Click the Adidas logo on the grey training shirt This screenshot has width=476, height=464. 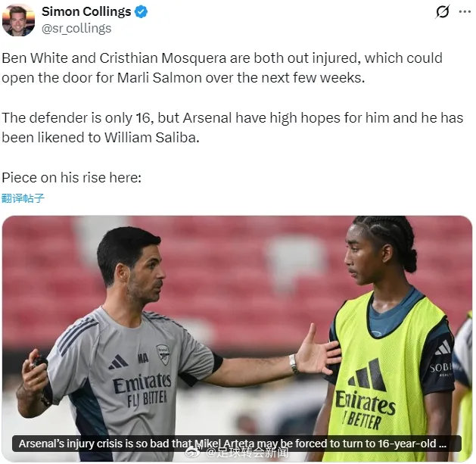118,362
